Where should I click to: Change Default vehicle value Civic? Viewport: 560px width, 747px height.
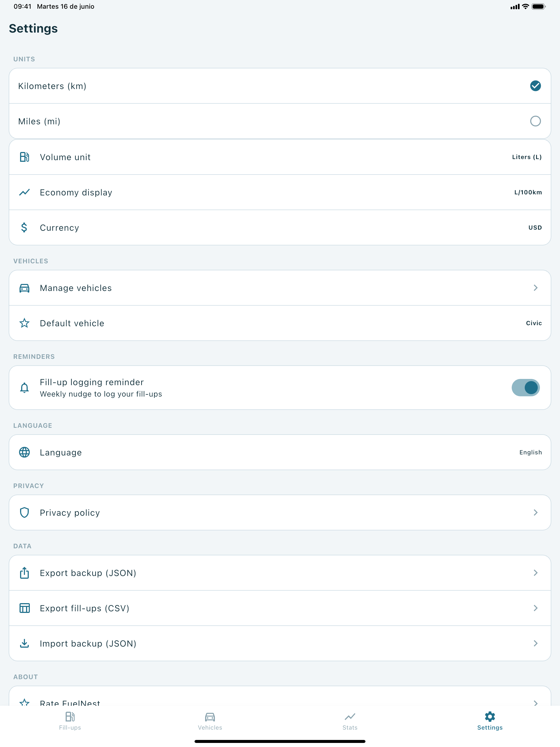coord(534,323)
